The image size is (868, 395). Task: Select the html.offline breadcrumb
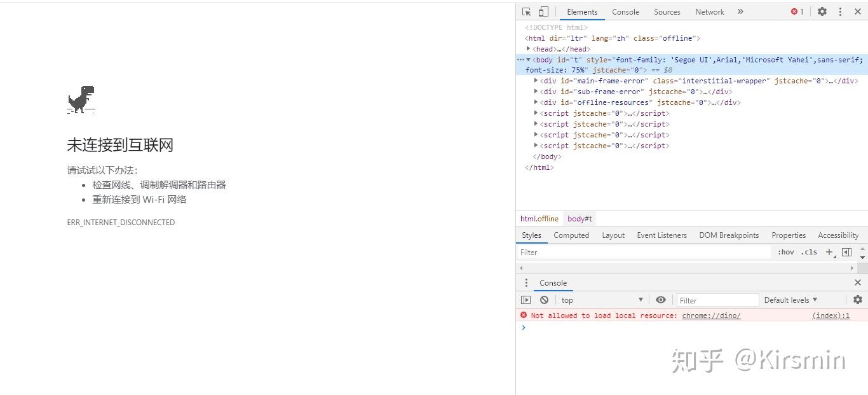pos(539,219)
